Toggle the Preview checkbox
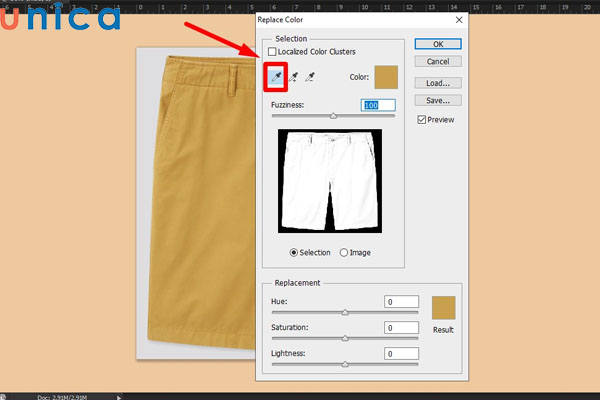This screenshot has width=600, height=400. pyautogui.click(x=423, y=120)
